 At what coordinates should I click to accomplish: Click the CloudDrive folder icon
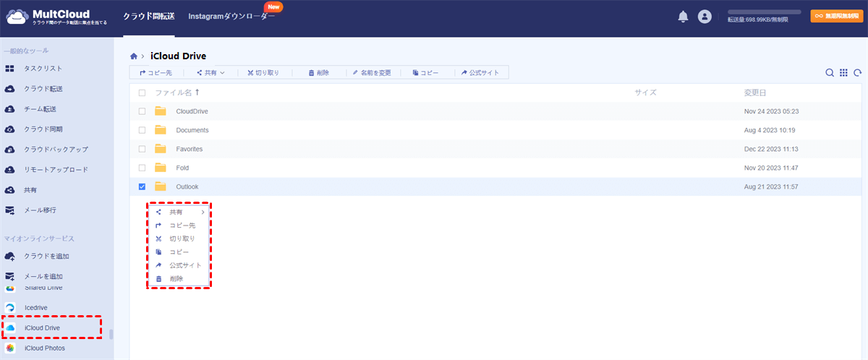coord(161,111)
